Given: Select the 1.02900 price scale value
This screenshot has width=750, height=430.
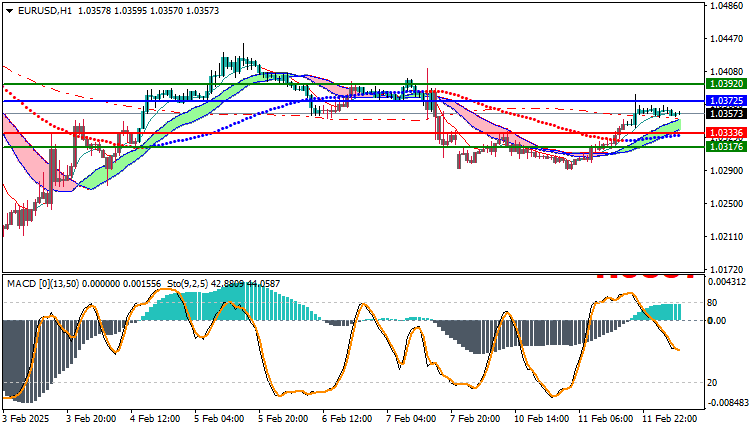Looking at the screenshot, I should (727, 171).
